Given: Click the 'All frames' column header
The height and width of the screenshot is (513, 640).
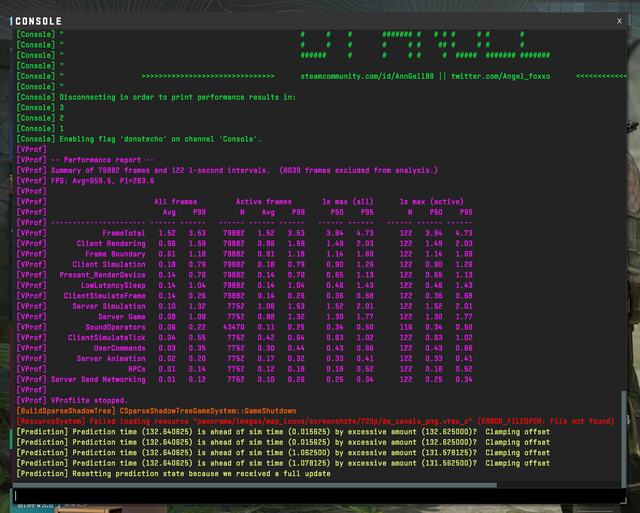Looking at the screenshot, I should point(176,202).
